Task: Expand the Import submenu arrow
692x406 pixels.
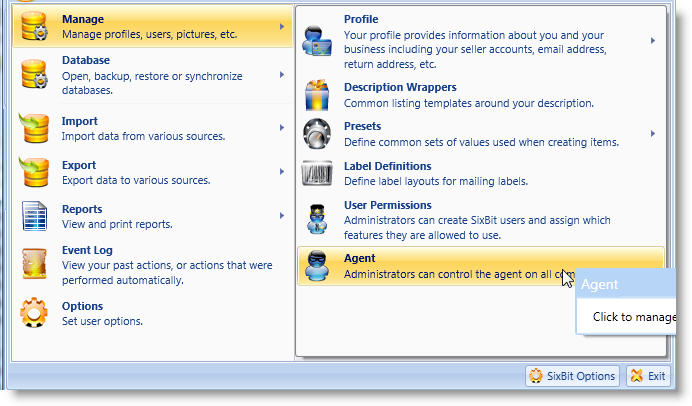Action: pyautogui.click(x=283, y=128)
